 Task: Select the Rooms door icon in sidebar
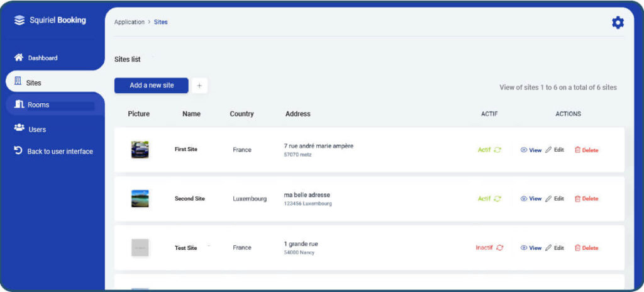(19, 104)
